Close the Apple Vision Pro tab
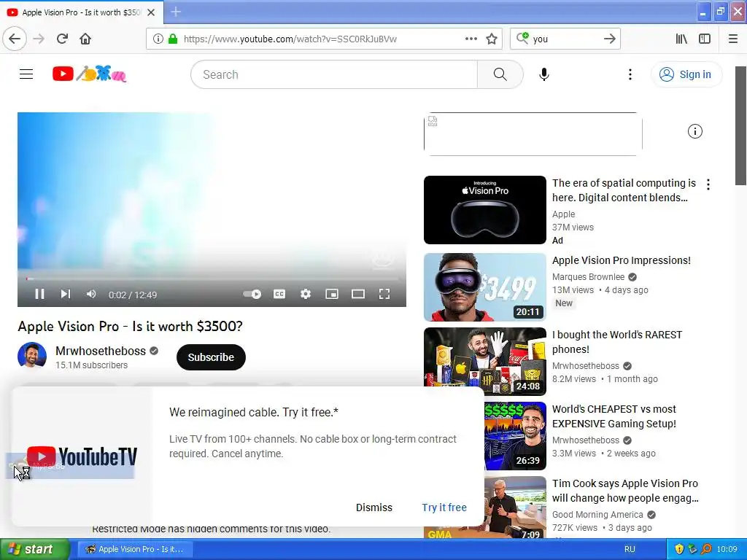 coord(151,12)
